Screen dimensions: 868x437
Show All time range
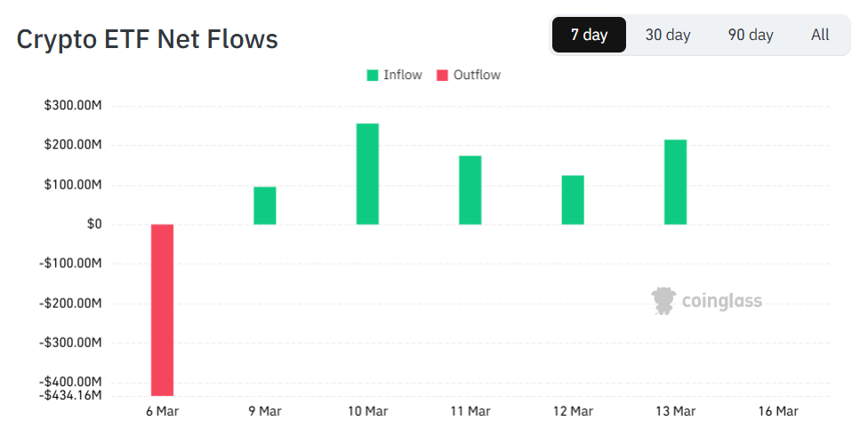point(820,36)
